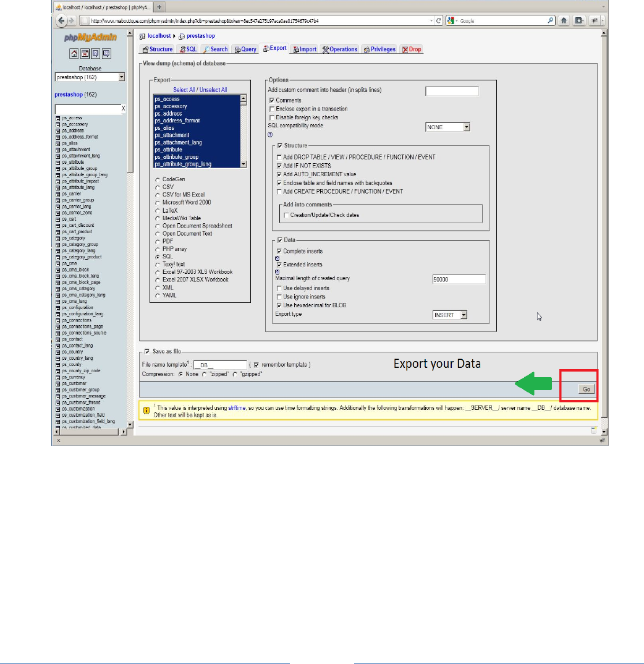
Task: Click the ps_access table icon in sidebar
Action: [x=58, y=118]
